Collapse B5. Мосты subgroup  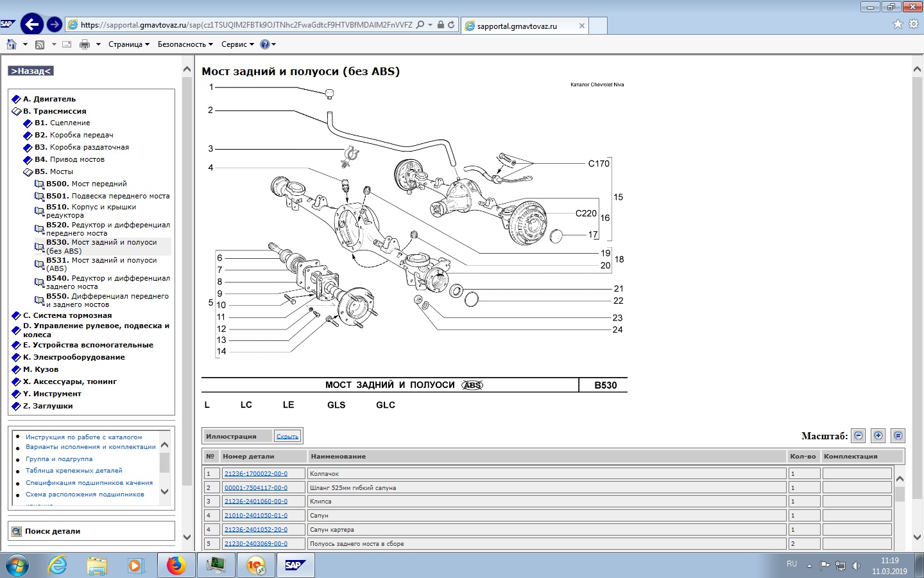click(x=28, y=172)
